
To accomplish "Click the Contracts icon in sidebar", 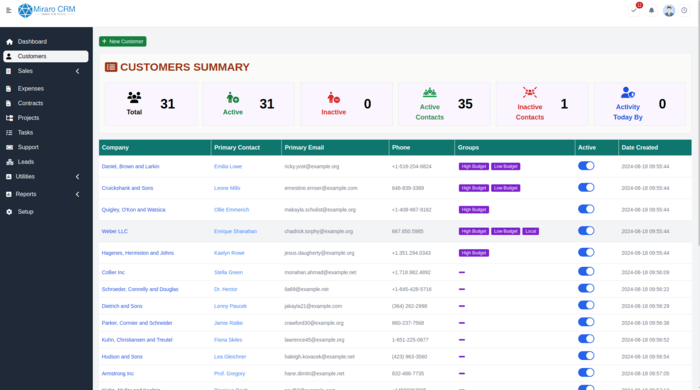I will (8, 103).
